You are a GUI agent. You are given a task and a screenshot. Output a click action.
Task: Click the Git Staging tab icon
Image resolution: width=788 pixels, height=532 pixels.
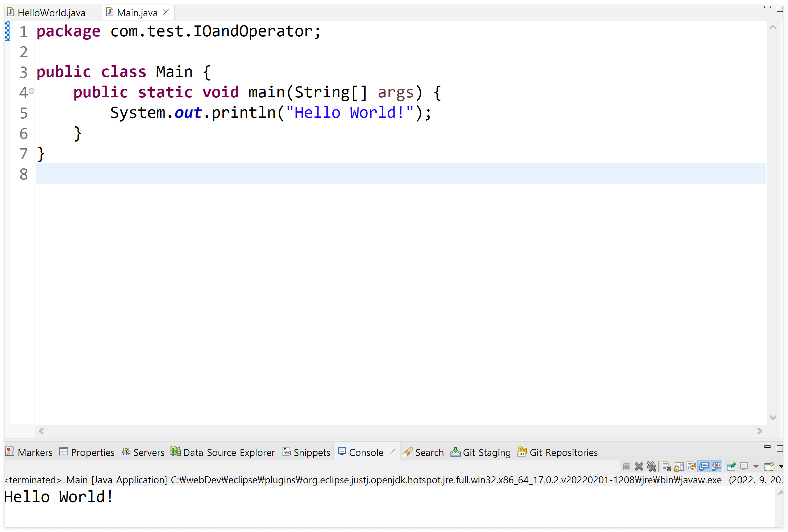455,452
